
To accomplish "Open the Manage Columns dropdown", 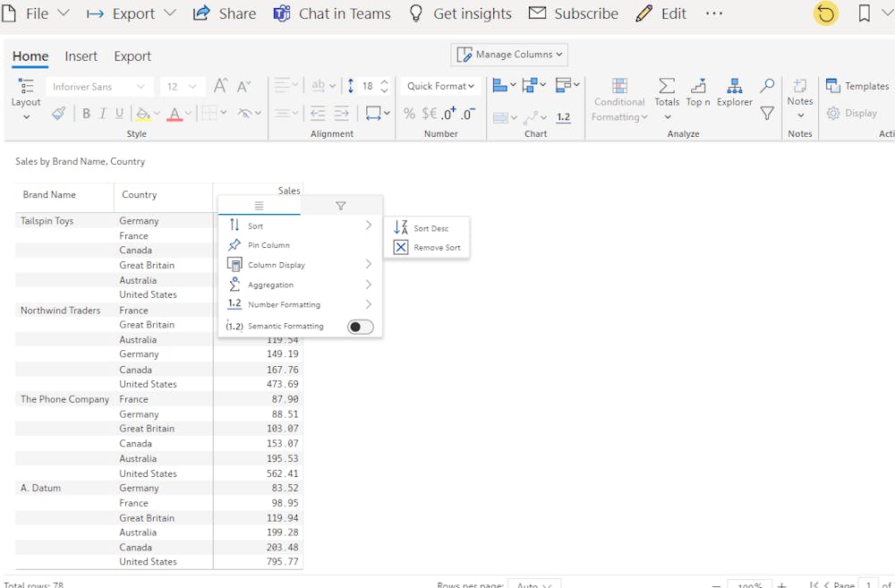I will (x=509, y=55).
